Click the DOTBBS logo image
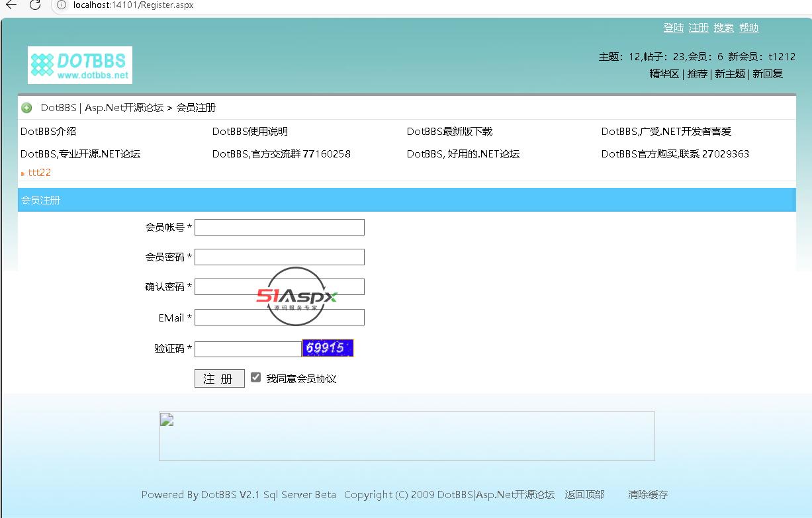 click(80, 65)
